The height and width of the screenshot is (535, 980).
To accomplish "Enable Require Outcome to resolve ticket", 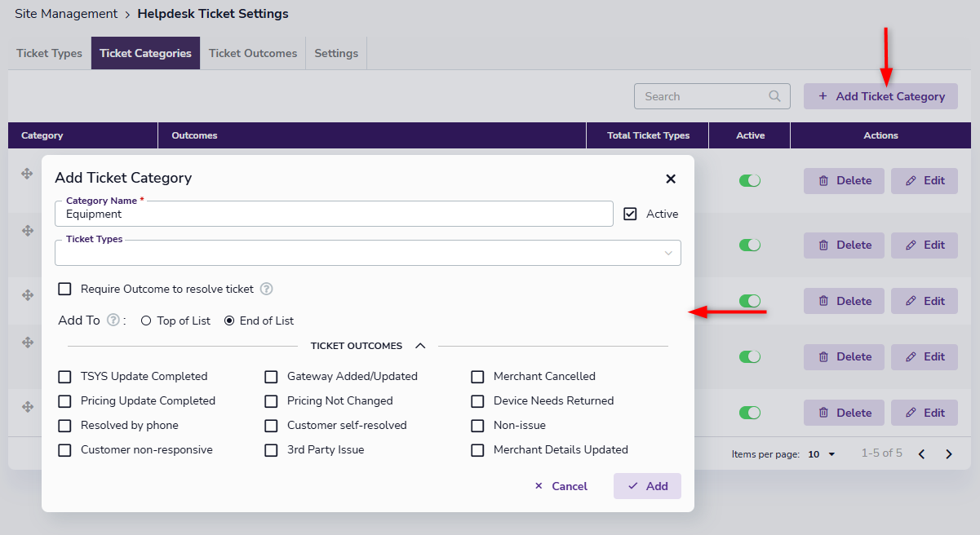I will tap(64, 289).
